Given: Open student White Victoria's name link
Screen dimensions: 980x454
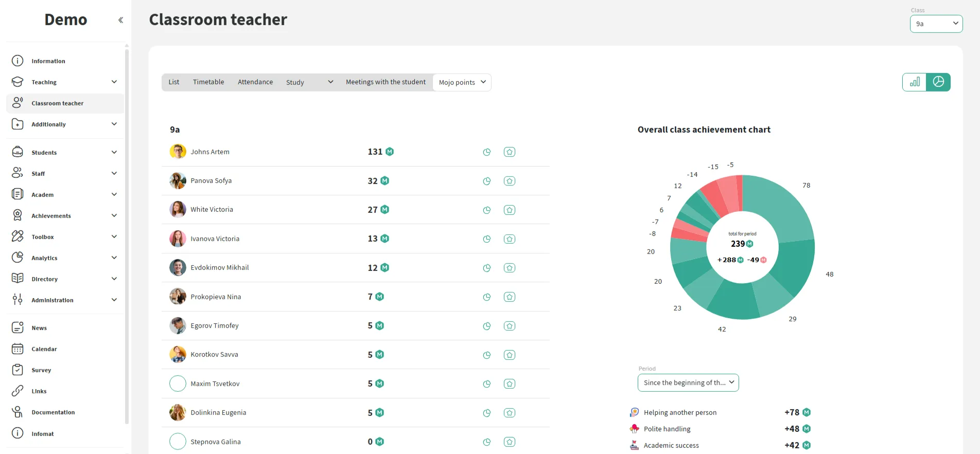Looking at the screenshot, I should point(212,210).
